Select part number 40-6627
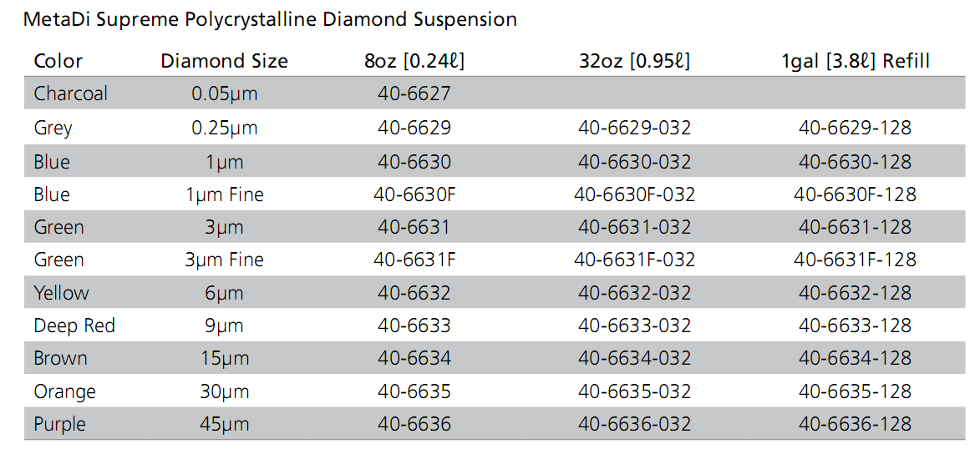Image resolution: width=980 pixels, height=454 pixels. 414,93
